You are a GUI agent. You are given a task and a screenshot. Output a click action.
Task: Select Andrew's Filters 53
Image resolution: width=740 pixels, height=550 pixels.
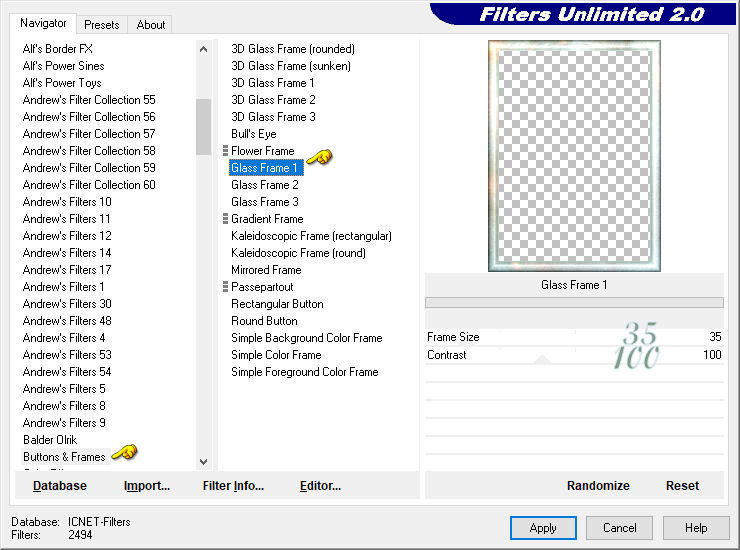point(67,355)
